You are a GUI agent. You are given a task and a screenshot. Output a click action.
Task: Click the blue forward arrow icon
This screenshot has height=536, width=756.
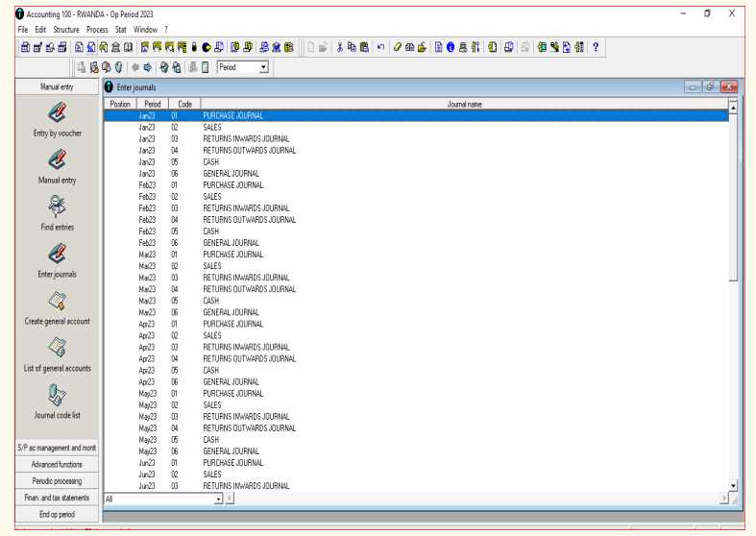pyautogui.click(x=148, y=67)
